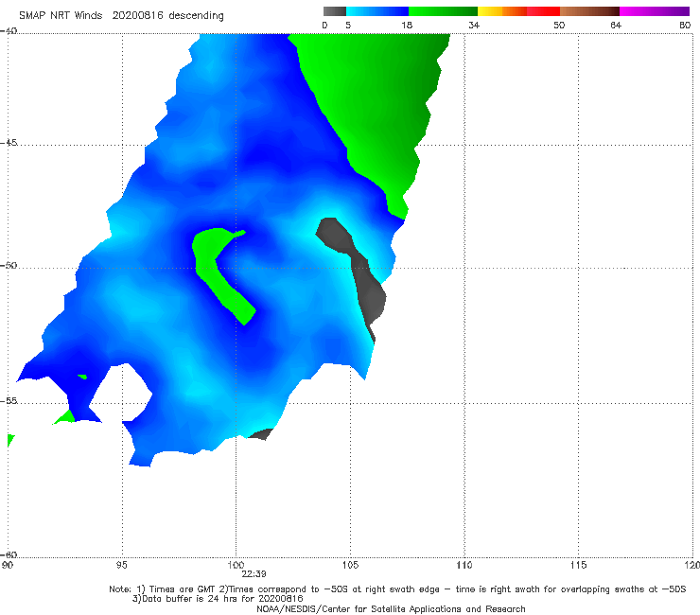The height and width of the screenshot is (615, 700).
Task: Click the longitude label '100'
Action: 236,566
